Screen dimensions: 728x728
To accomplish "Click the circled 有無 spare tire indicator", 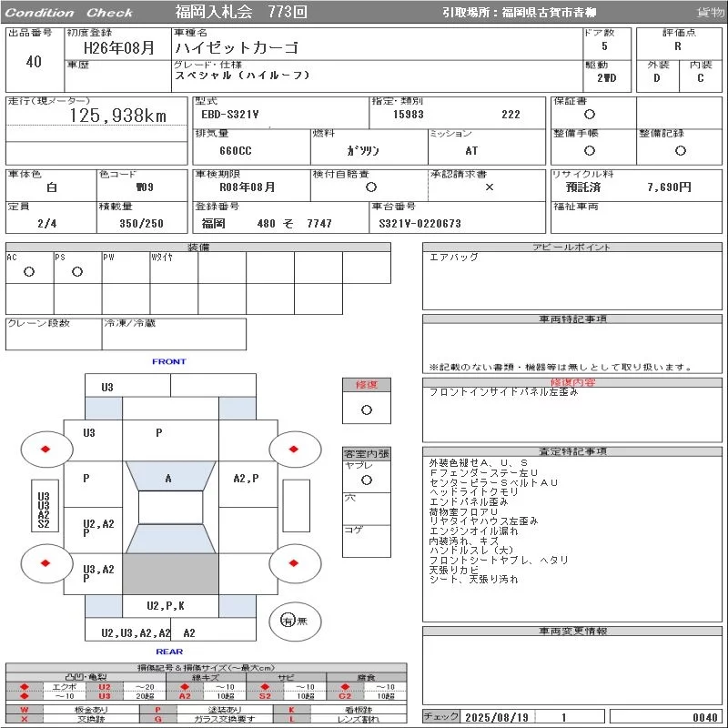I will point(295,622).
